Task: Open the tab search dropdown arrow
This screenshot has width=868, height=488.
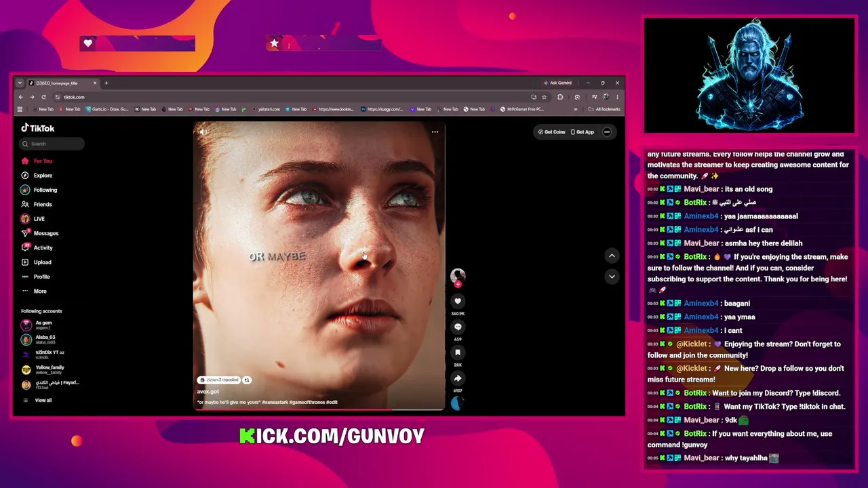Action: click(x=20, y=83)
